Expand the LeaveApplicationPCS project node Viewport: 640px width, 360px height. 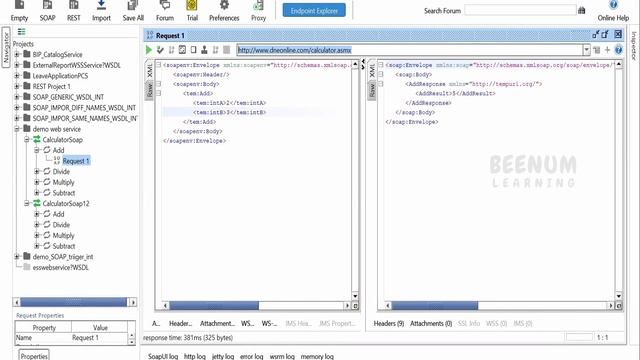17,76
